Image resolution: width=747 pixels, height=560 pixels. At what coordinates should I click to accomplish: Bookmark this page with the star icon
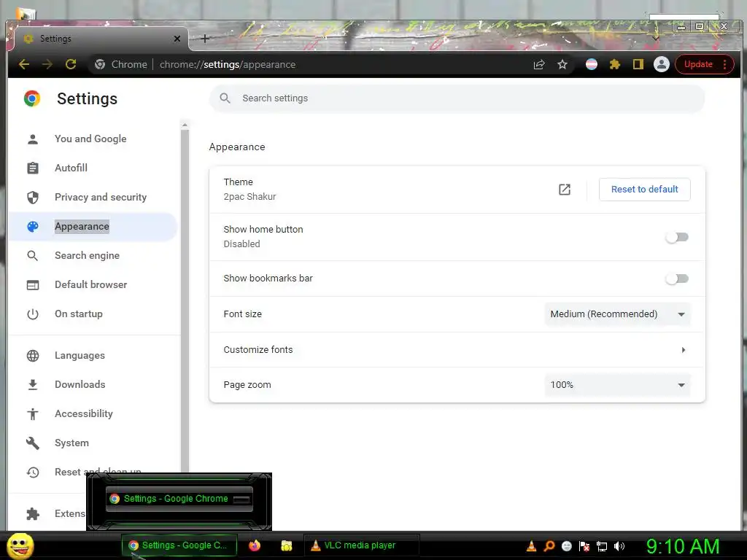click(562, 64)
